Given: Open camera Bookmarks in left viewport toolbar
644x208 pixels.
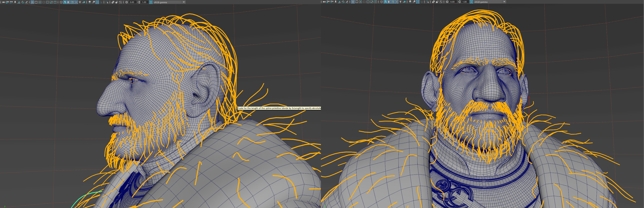Looking at the screenshot, I should pyautogui.click(x=15, y=2).
